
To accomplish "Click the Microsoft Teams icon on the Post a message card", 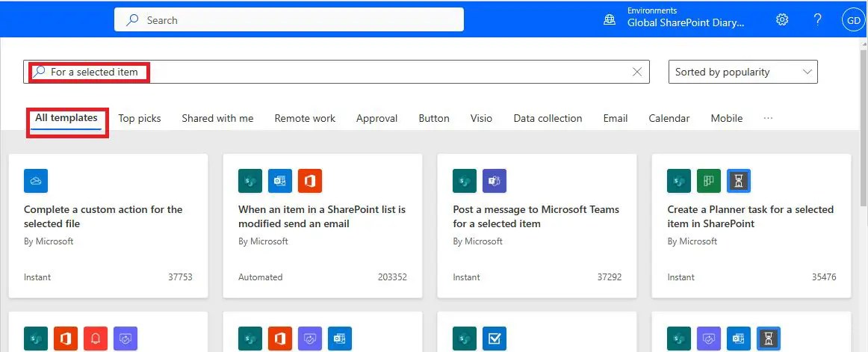I will pos(495,181).
